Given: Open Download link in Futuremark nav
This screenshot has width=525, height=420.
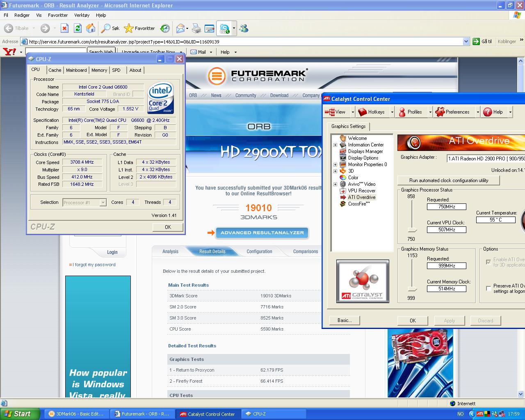Looking at the screenshot, I should [279, 95].
